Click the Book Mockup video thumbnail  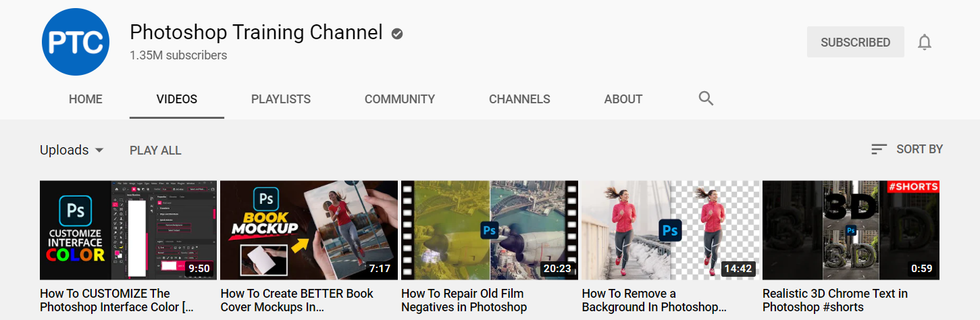(x=309, y=230)
